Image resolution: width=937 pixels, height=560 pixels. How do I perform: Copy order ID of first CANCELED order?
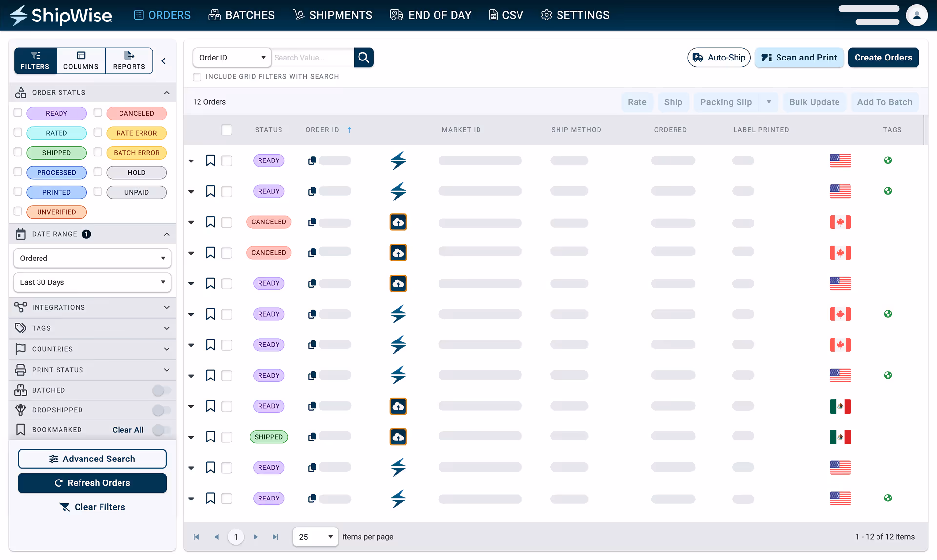point(312,222)
